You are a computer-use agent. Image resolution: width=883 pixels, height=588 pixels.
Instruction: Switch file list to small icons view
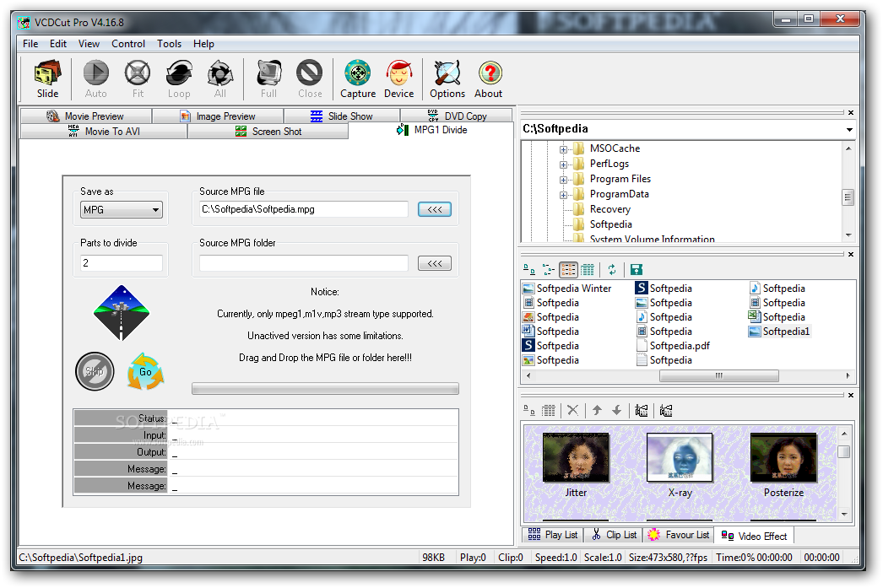pos(549,270)
